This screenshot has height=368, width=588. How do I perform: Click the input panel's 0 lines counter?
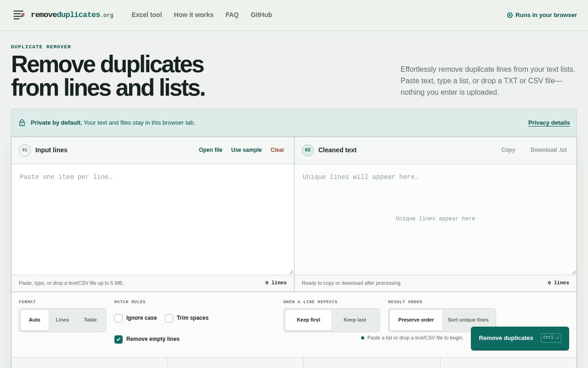276,283
